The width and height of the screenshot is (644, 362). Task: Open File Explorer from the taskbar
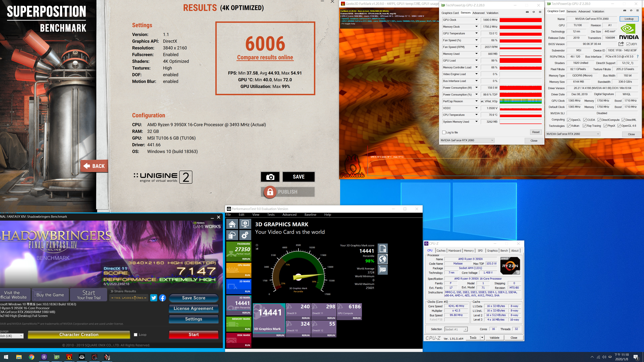coord(19,357)
